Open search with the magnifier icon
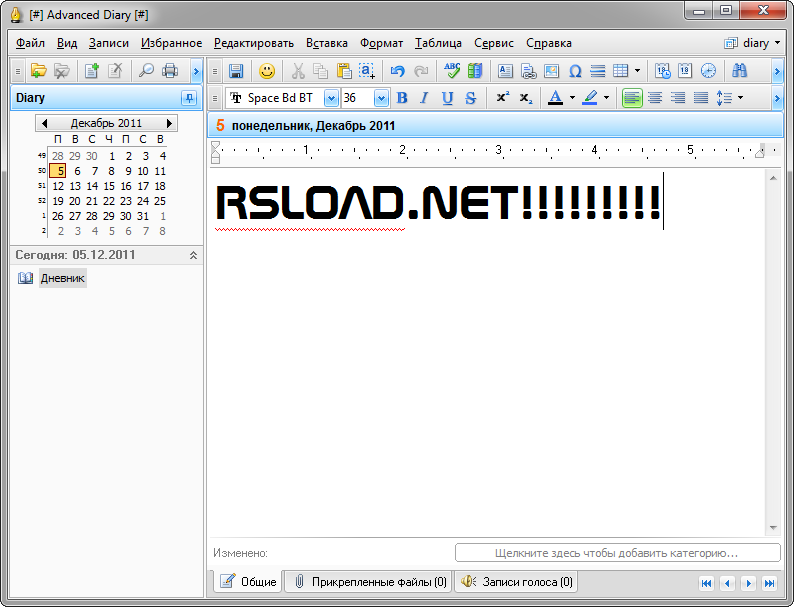This screenshot has height=607, width=794. 146,71
